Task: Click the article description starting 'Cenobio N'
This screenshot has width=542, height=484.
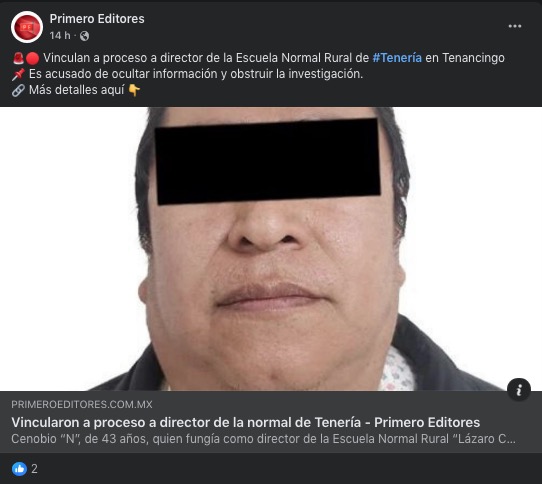Action: (263, 438)
